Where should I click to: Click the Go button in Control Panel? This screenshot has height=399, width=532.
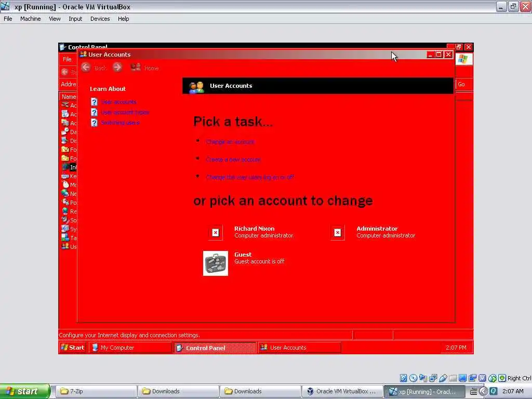point(461,84)
